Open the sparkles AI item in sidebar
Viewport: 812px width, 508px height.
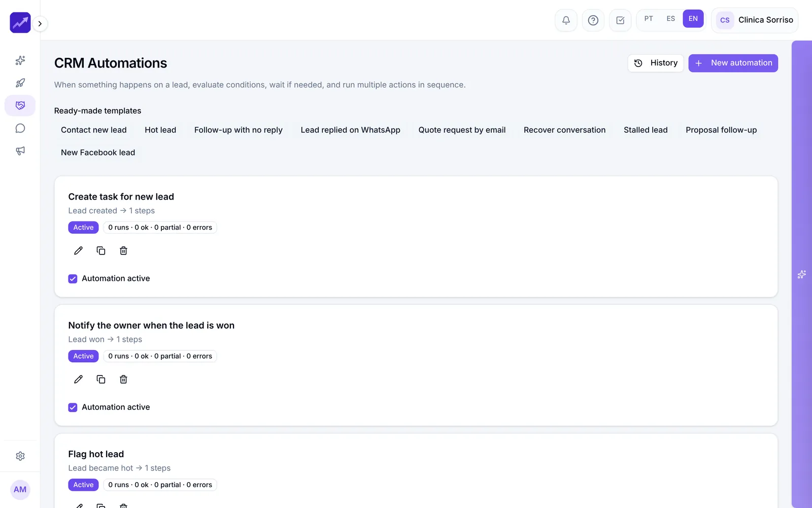click(20, 60)
